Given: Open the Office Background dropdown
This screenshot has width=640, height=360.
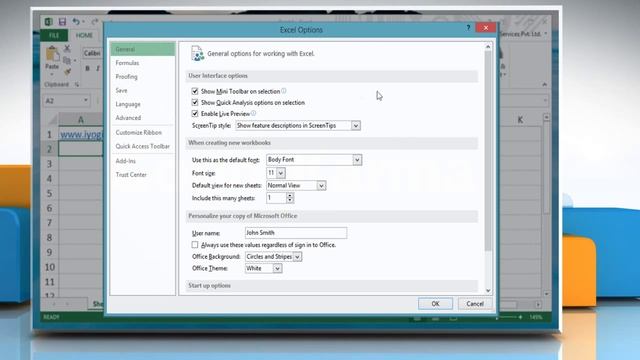Looking at the screenshot, I should coord(297,257).
